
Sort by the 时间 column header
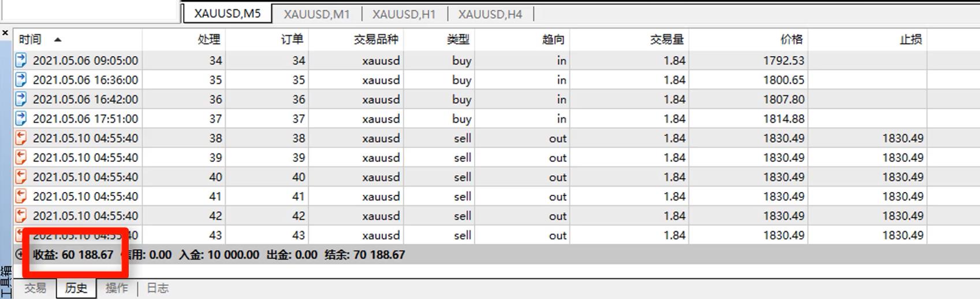point(30,39)
